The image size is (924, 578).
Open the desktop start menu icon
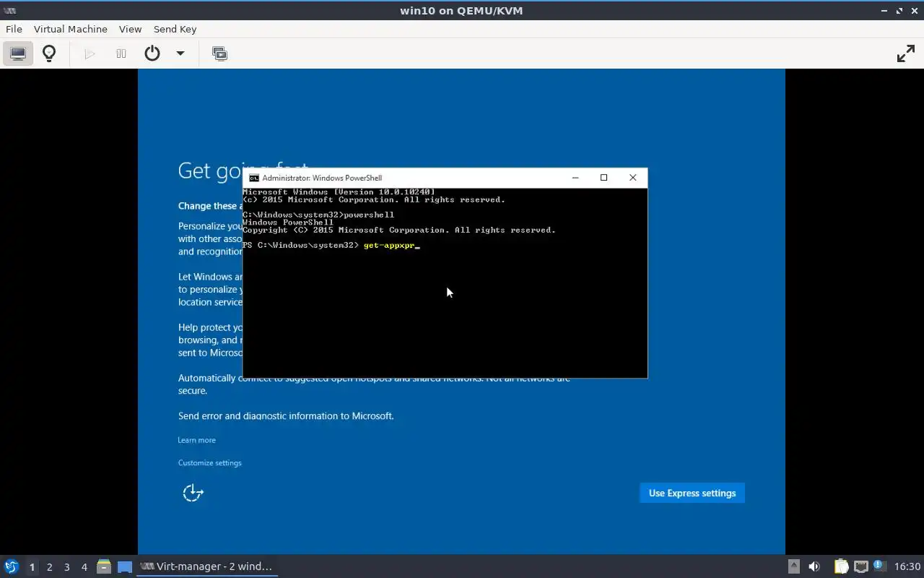pos(12,566)
